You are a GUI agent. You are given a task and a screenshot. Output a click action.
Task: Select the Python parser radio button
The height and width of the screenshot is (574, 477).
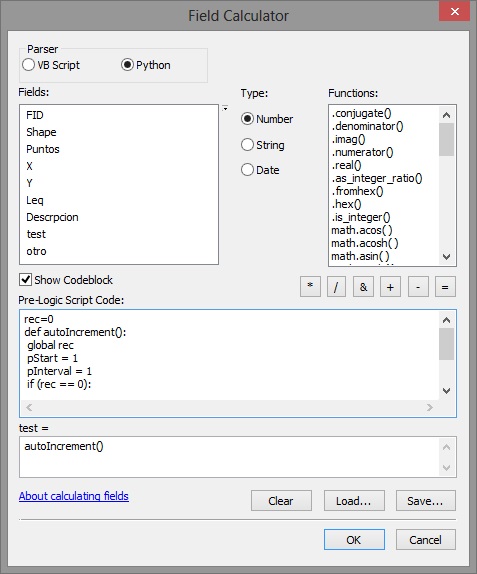point(146,65)
